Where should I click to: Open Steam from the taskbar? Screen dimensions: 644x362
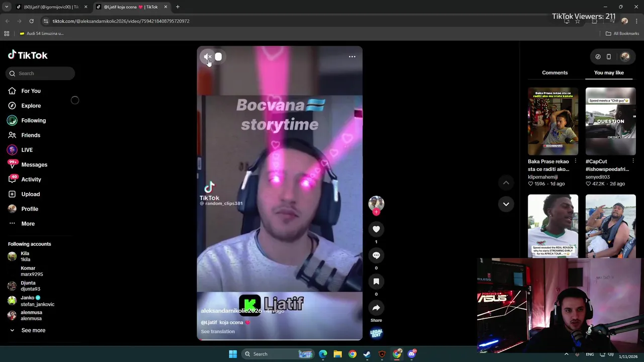pyautogui.click(x=367, y=354)
